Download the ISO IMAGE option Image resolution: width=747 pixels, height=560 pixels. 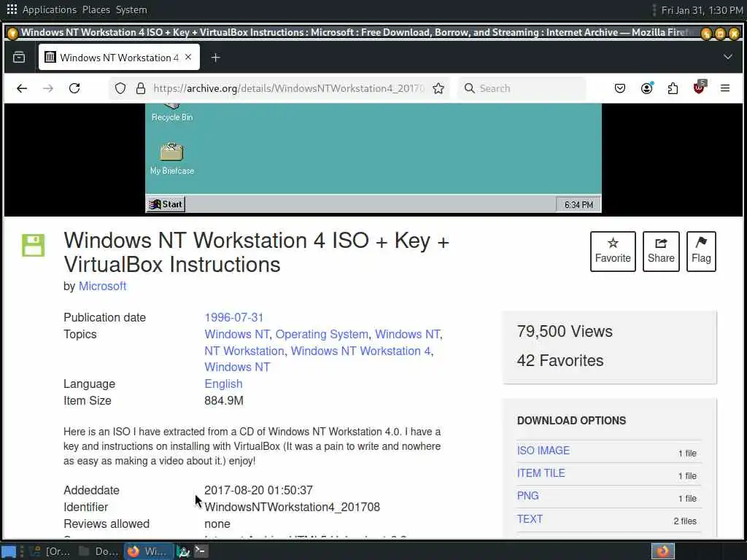[543, 451]
